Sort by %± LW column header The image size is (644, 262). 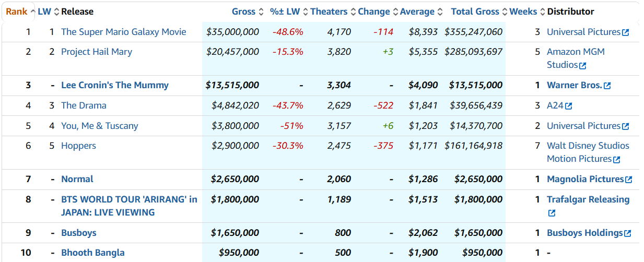click(285, 11)
